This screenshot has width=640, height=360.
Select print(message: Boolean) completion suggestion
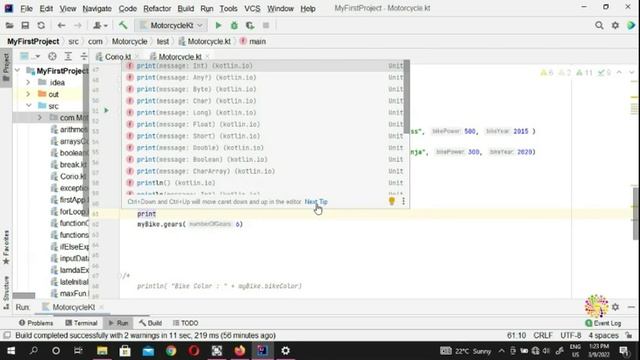[x=263, y=160]
